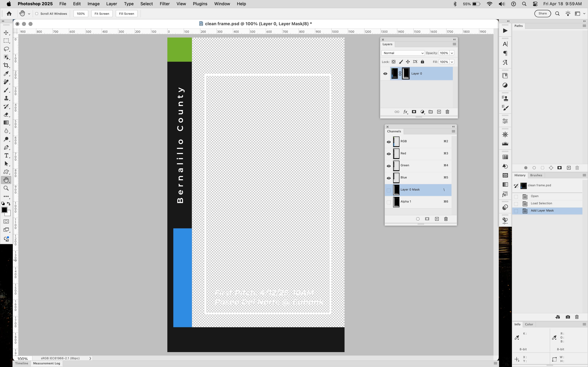The width and height of the screenshot is (588, 367).
Task: Click Add layer mask icon in Layers panel
Action: point(414,112)
